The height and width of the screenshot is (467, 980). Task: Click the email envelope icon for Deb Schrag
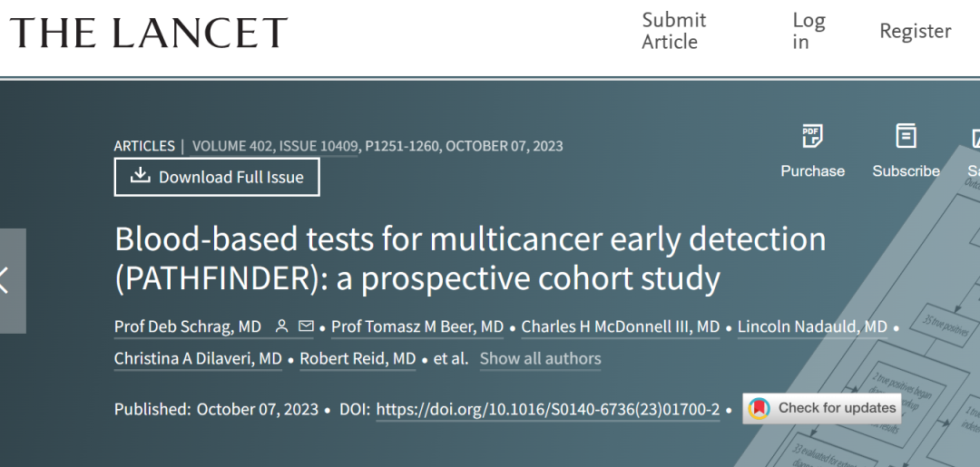(x=306, y=326)
